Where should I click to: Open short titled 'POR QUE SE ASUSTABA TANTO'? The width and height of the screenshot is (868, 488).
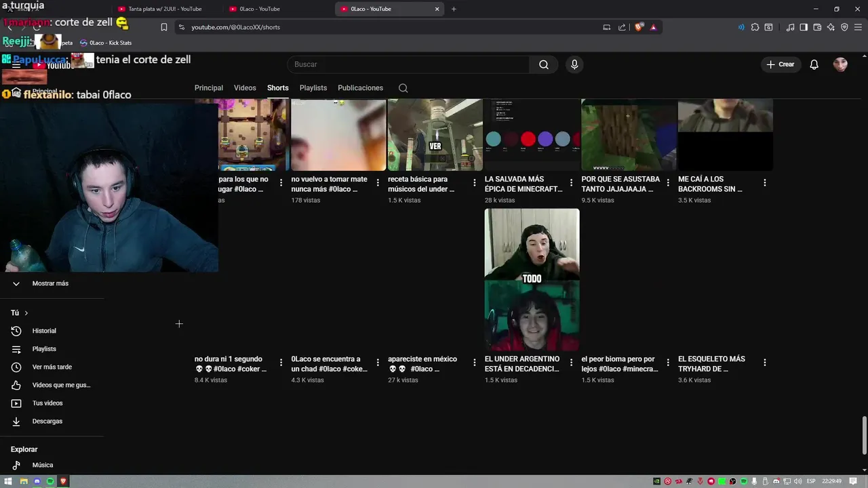coord(620,184)
